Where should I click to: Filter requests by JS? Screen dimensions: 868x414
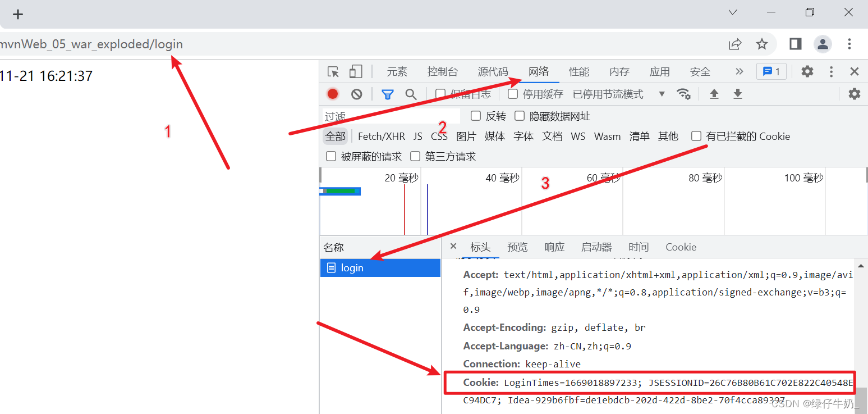pos(418,137)
